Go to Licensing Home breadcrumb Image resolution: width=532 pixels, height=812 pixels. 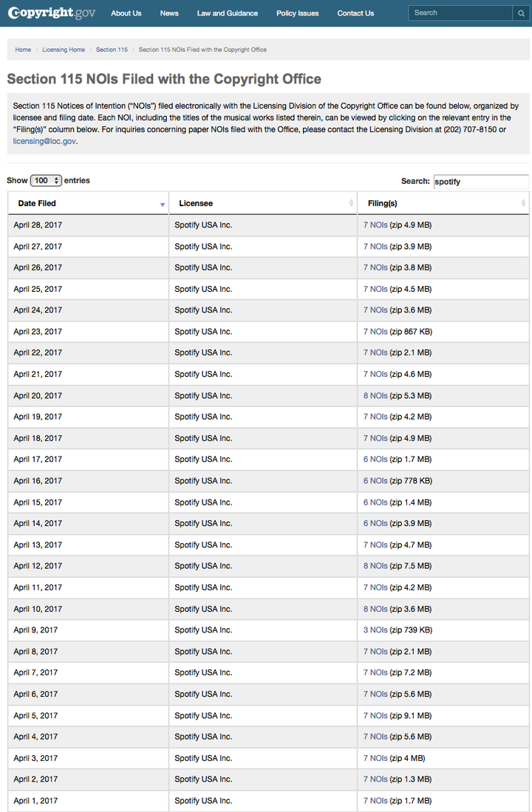[x=64, y=50]
